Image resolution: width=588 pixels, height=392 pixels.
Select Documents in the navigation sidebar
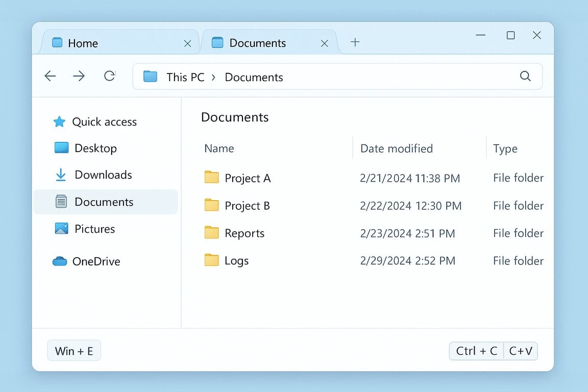(106, 202)
